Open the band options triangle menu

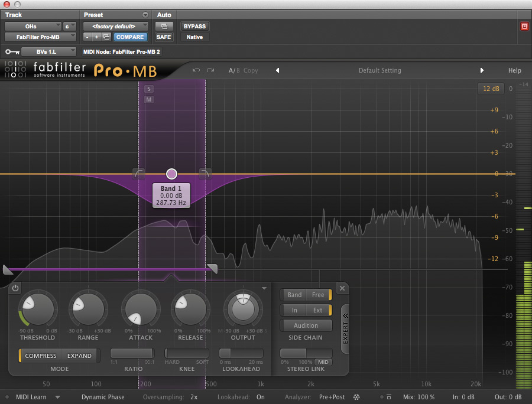pyautogui.click(x=264, y=288)
